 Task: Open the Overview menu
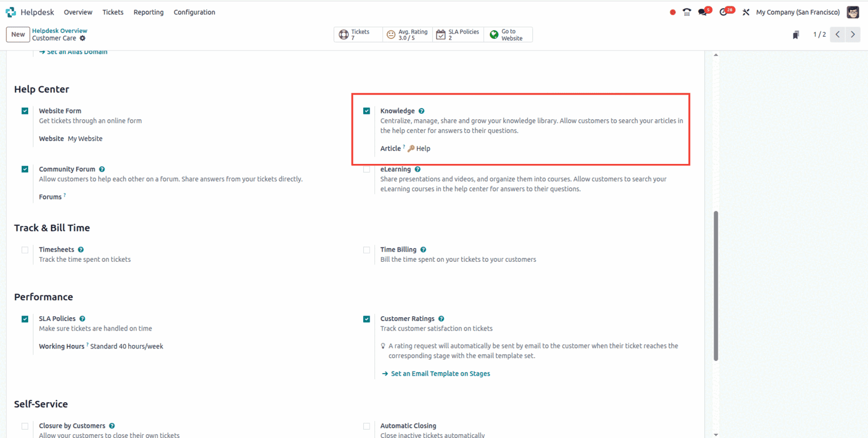tap(78, 12)
